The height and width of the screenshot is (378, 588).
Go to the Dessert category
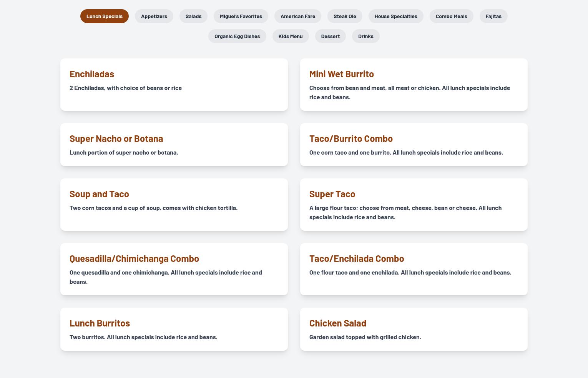330,36
